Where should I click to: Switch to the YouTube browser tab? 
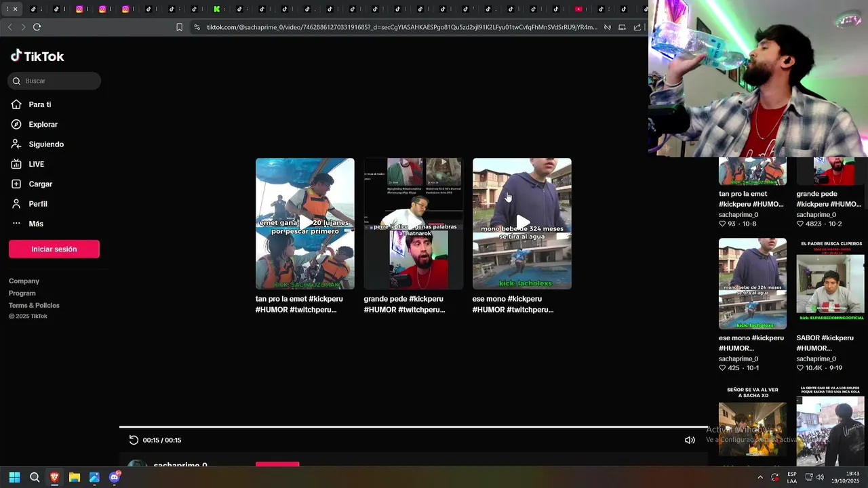tap(578, 9)
